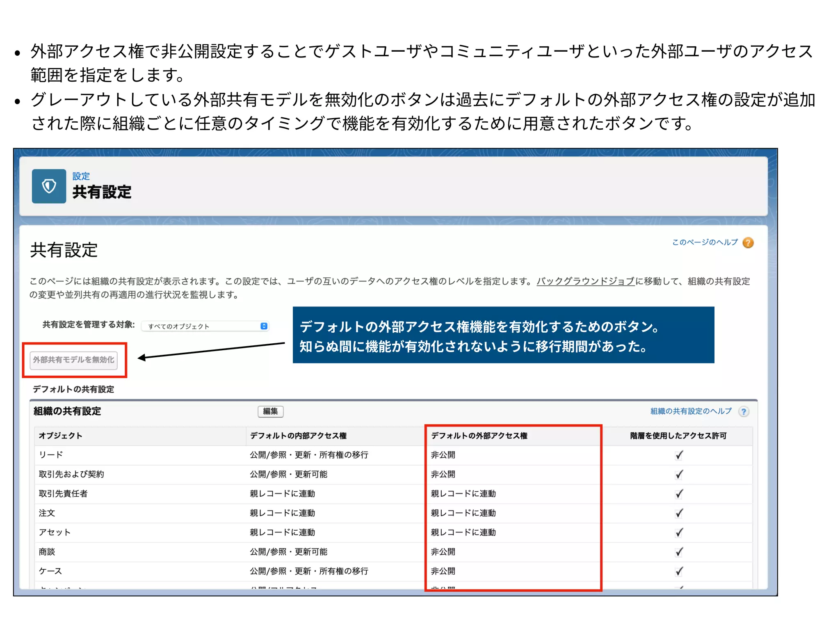Viewport: 840px width, 630px height.
Task: Click internal access value for 取引先および契約 row
Action: [288, 474]
